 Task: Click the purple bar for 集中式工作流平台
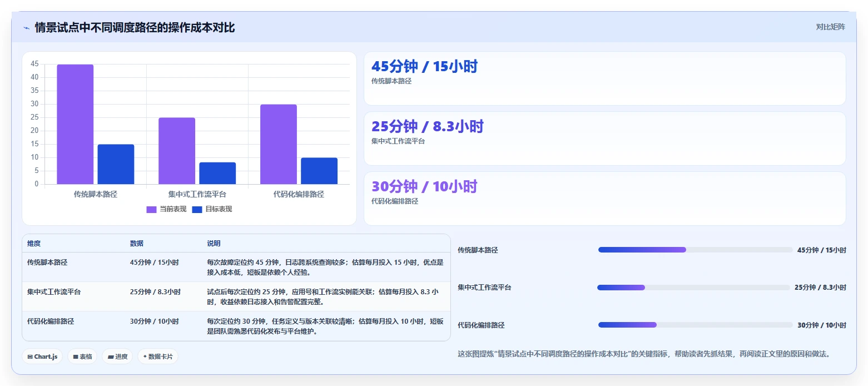coord(177,151)
